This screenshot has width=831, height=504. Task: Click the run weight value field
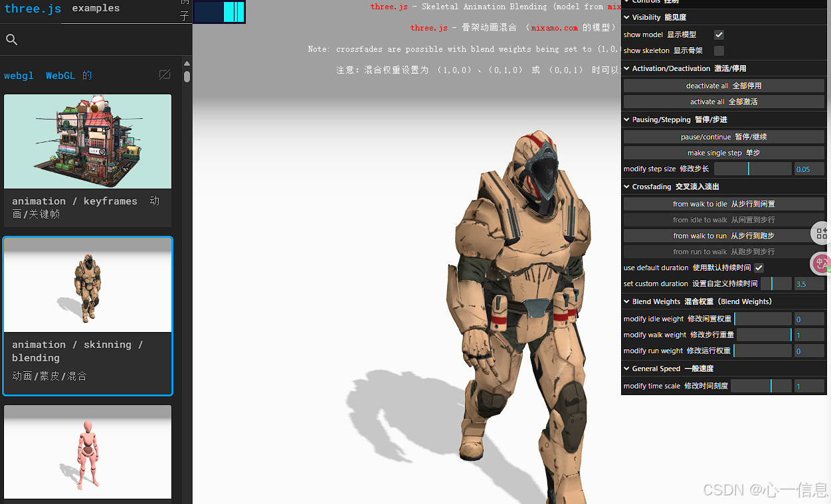click(x=809, y=351)
